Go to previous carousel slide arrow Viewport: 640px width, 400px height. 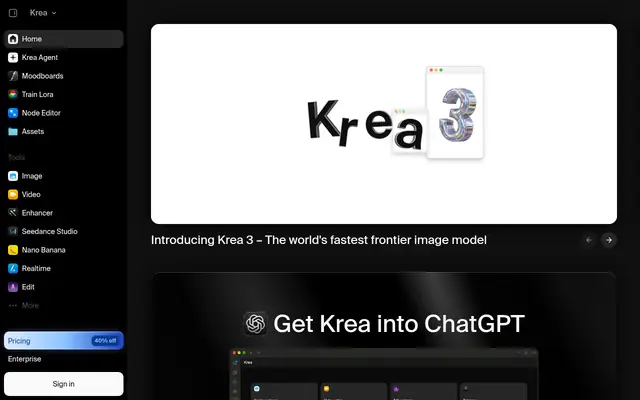click(x=589, y=240)
